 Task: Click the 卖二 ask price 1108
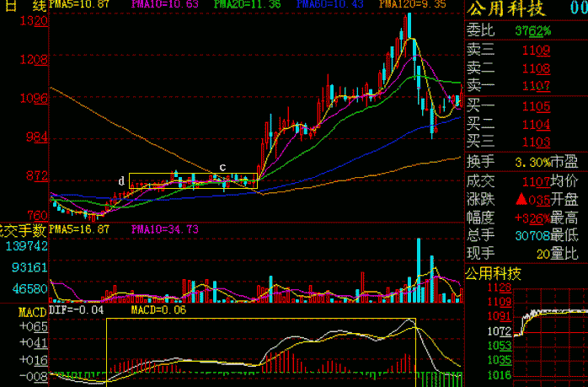[x=537, y=68]
